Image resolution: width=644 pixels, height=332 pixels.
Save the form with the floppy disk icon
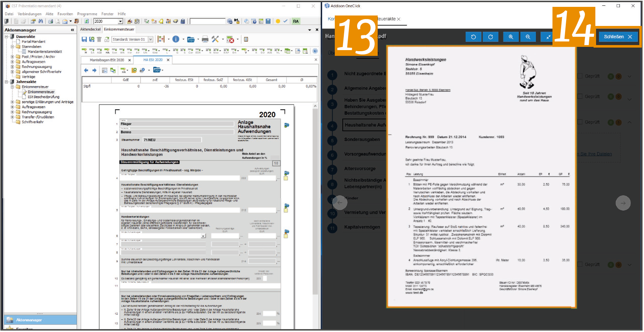tap(84, 39)
